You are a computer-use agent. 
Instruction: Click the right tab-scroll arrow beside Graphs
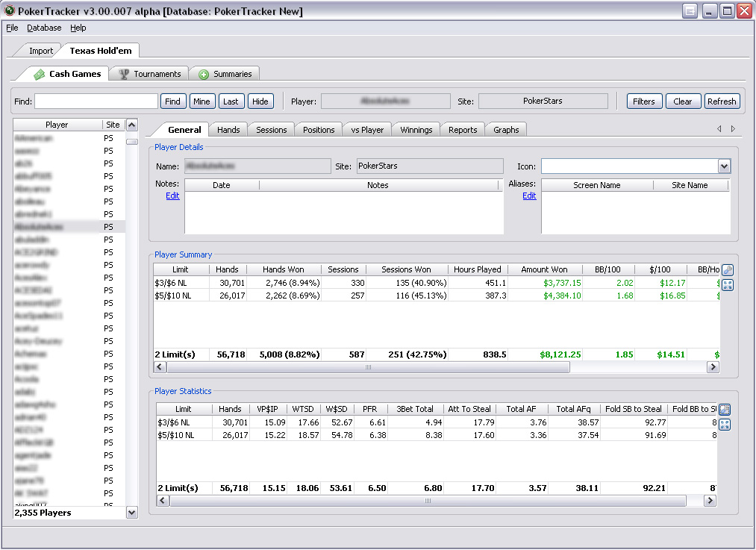733,128
